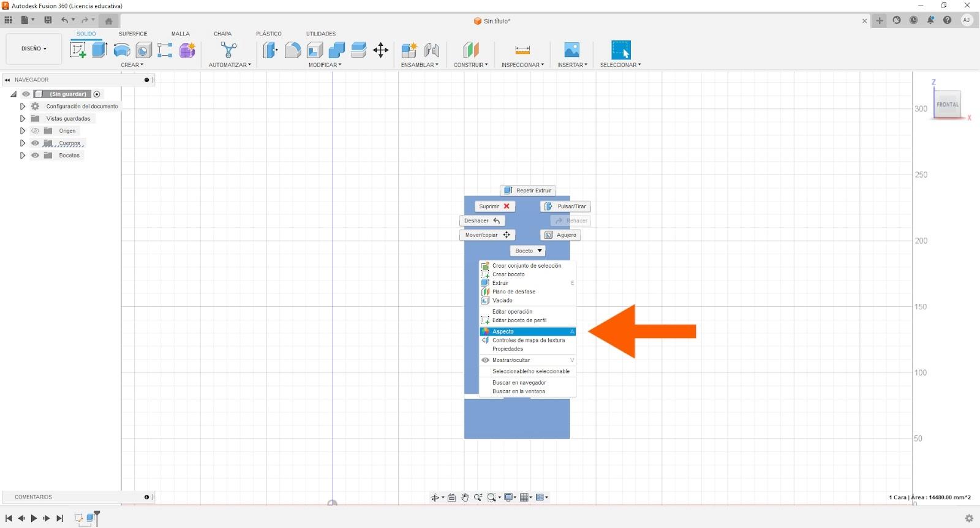This screenshot has width=980, height=528.
Task: Open the Boceto dropdown in marking menu
Action: [527, 251]
